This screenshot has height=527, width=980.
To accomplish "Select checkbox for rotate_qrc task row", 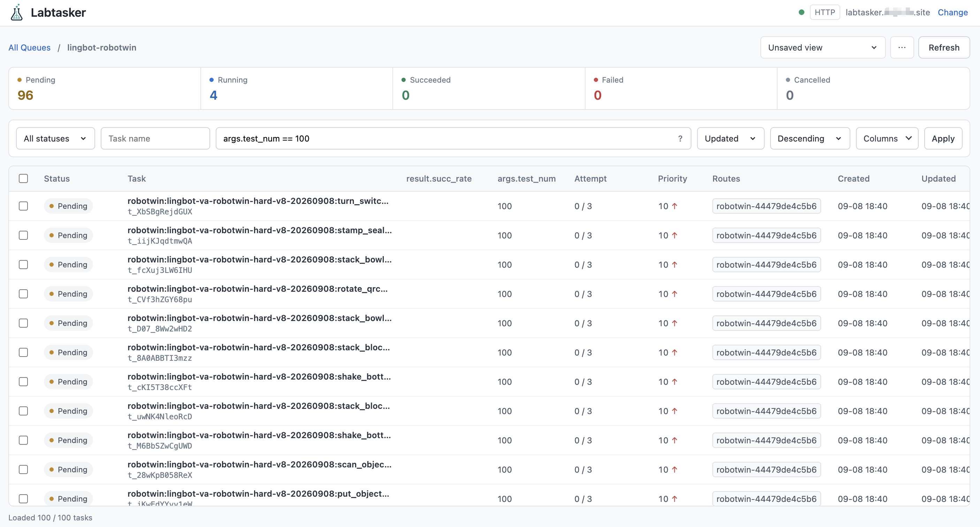I will click(24, 294).
